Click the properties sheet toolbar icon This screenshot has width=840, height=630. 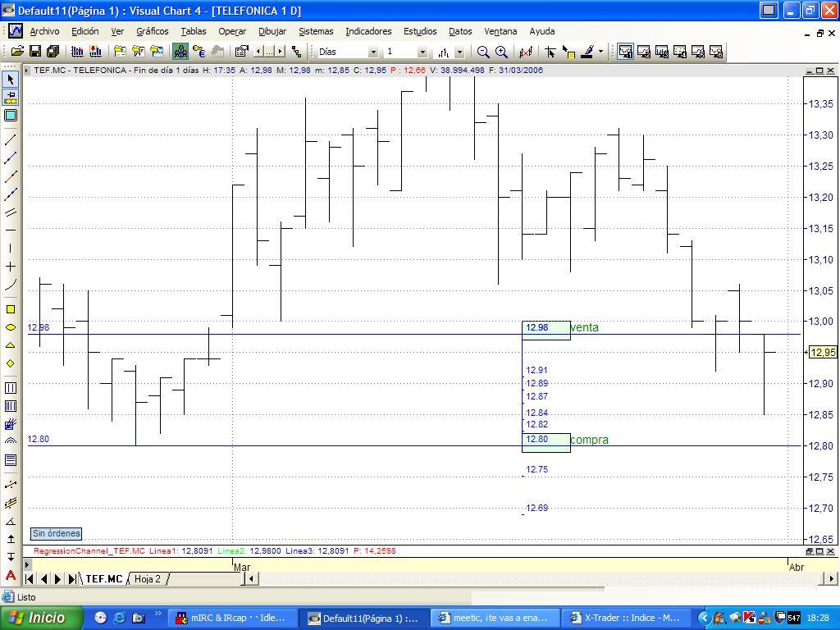[x=242, y=52]
